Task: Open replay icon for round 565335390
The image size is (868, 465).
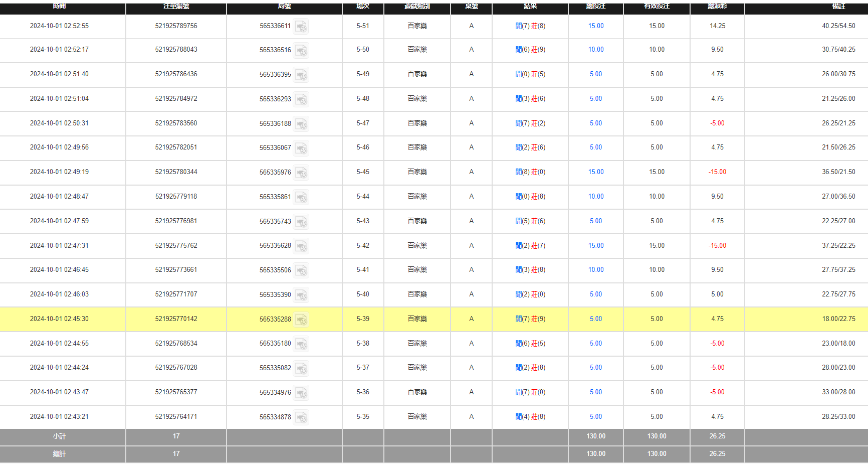Action: coord(301,295)
